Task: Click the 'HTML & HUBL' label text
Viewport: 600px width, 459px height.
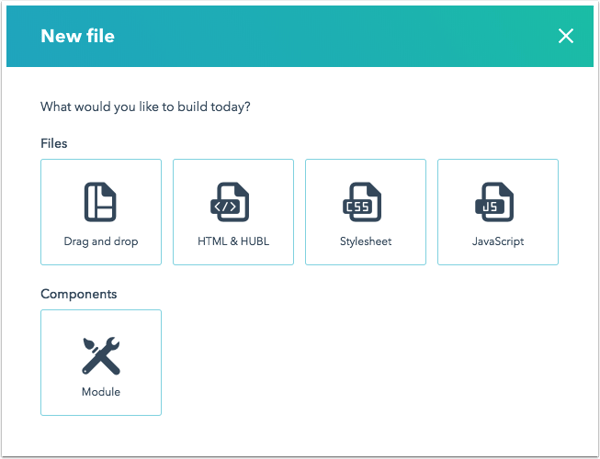Action: [x=233, y=241]
